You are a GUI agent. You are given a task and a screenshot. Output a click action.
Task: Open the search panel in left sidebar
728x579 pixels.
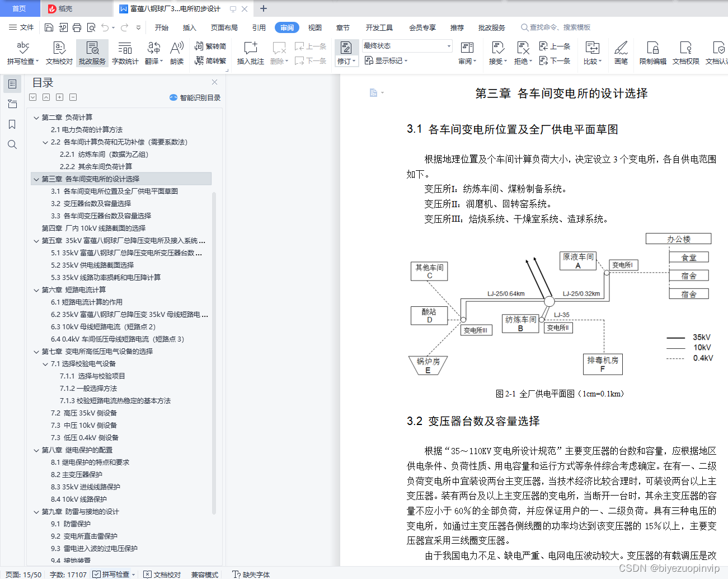(12, 144)
